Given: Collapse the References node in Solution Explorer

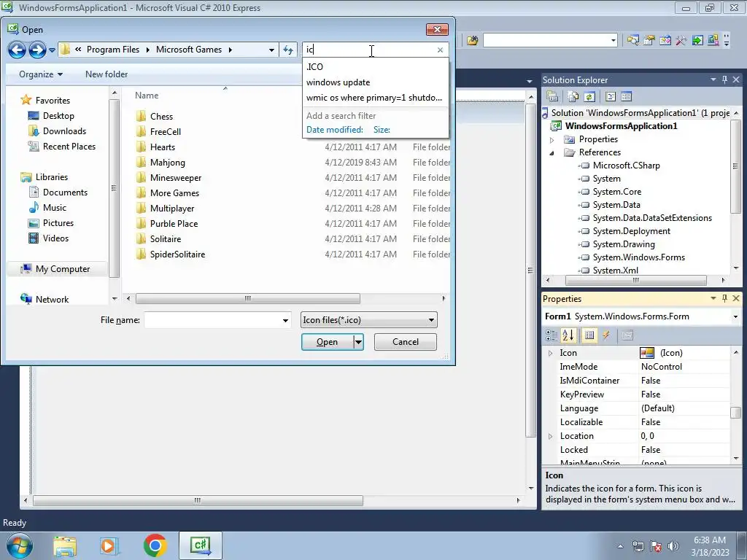Looking at the screenshot, I should (551, 153).
